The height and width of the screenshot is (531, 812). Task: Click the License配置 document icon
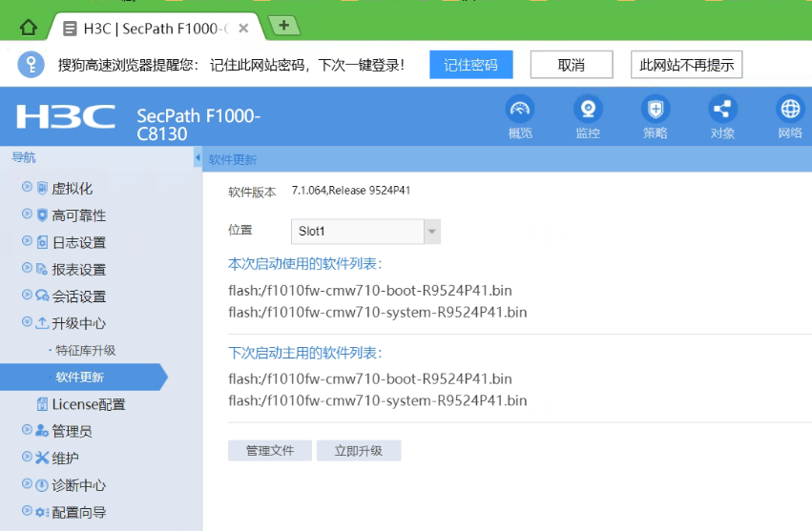coord(43,403)
